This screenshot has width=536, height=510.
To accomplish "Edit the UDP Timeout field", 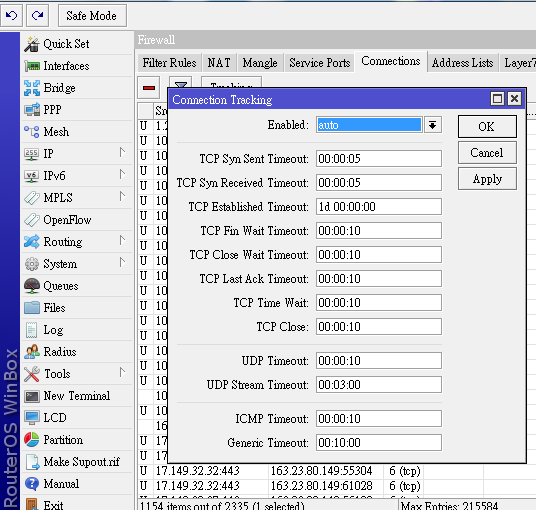I will [x=379, y=361].
